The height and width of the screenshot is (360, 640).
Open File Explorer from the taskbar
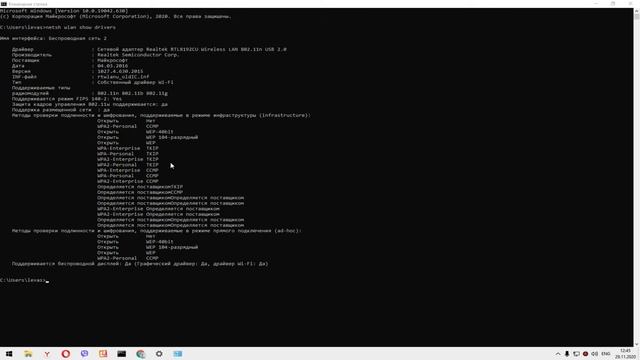pyautogui.click(x=28, y=354)
